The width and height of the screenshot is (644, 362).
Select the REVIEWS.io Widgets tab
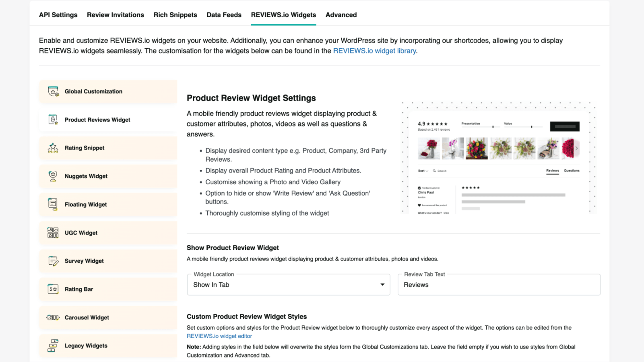coord(283,15)
